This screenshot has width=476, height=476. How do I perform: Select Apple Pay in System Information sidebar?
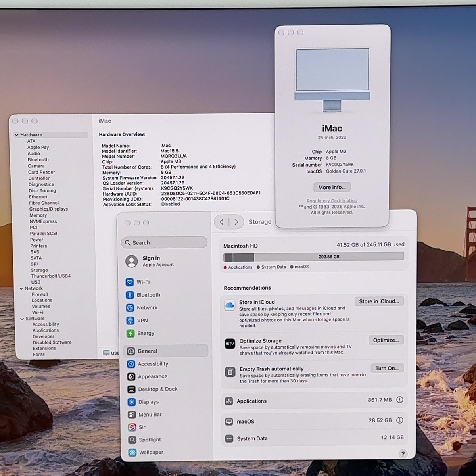[x=38, y=147]
